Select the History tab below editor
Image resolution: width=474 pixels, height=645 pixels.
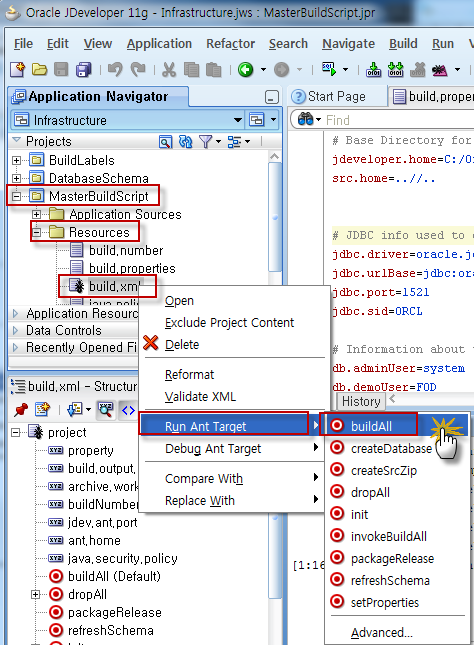pos(361,401)
